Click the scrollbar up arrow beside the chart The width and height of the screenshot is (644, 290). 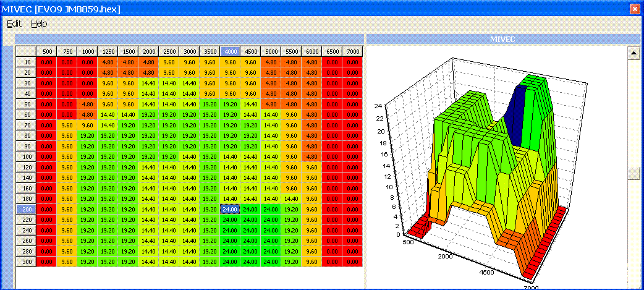tap(634, 52)
